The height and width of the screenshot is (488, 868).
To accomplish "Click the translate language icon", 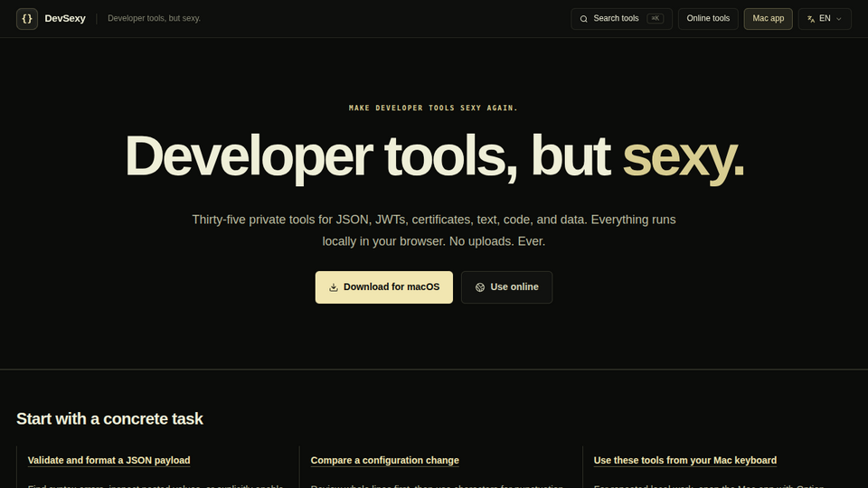I will pos(811,19).
